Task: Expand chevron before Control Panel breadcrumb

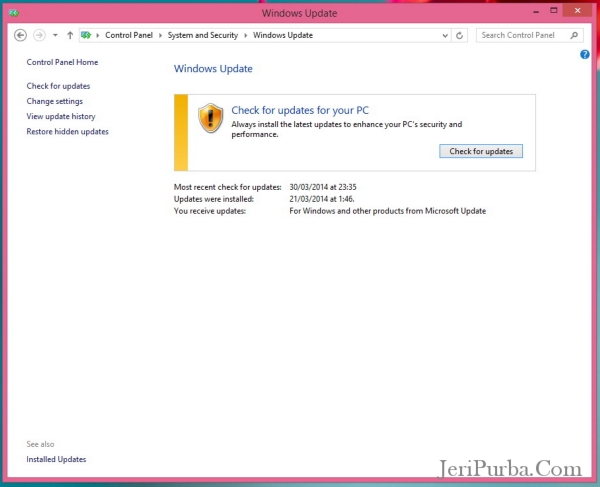Action: (x=98, y=36)
